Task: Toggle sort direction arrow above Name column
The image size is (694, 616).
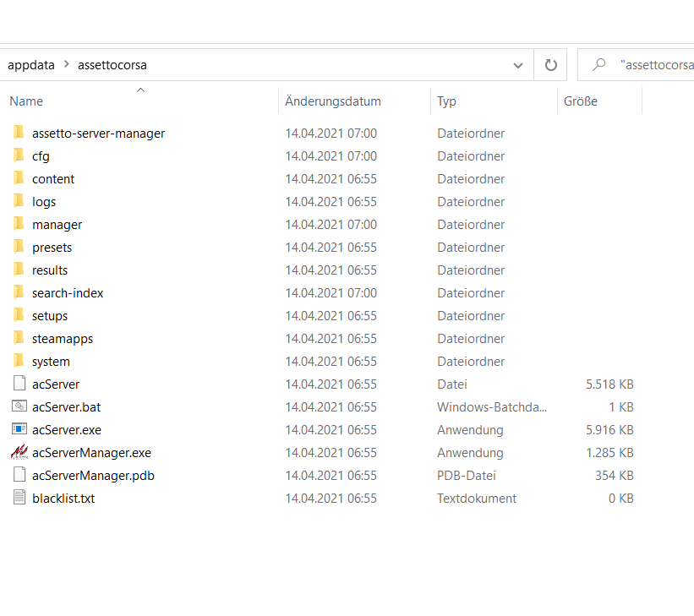Action: coord(141,90)
